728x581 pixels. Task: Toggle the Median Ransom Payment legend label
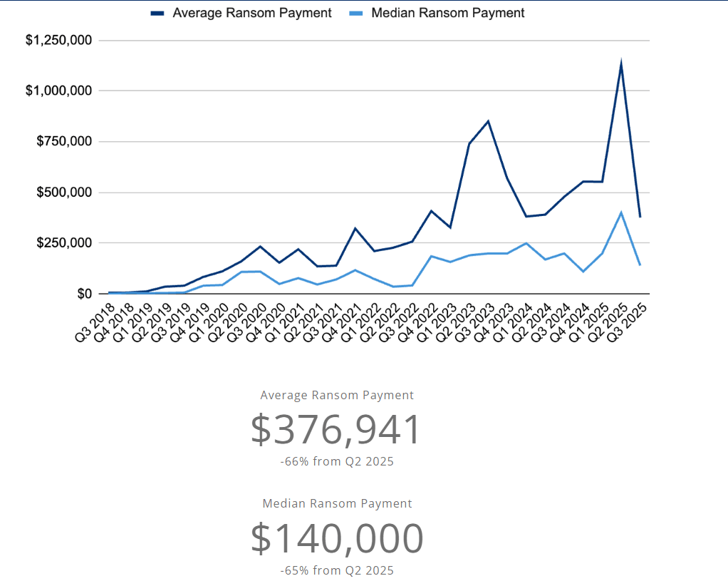(x=447, y=13)
